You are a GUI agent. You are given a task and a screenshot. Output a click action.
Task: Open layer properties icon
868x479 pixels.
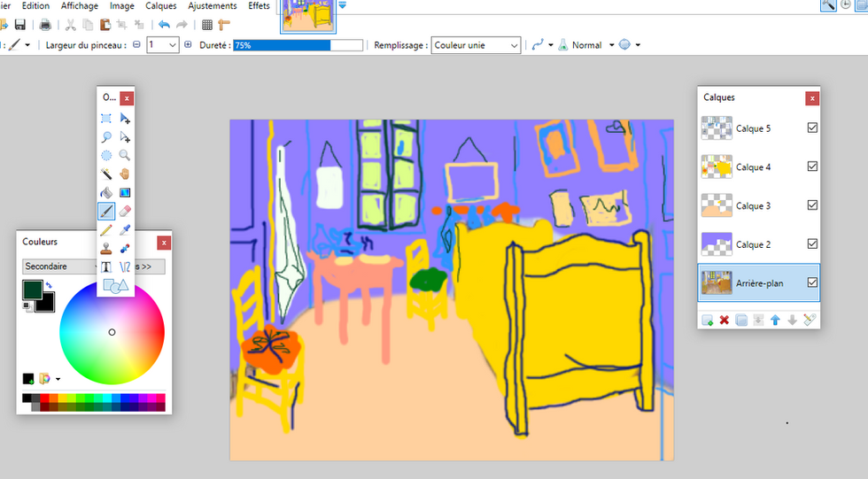pos(810,320)
